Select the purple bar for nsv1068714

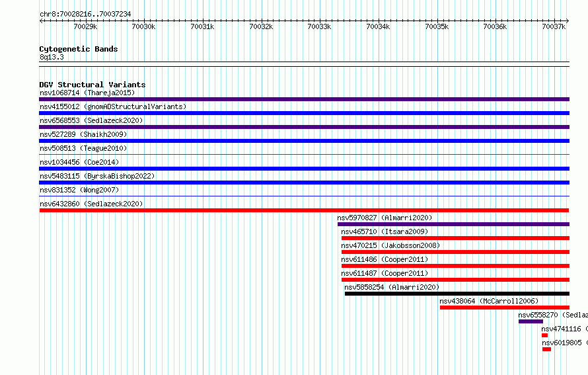click(304, 99)
